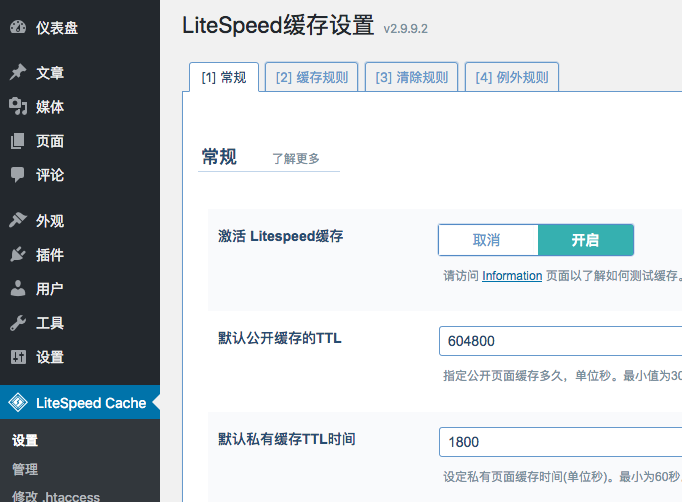Click the appearance brush icon next to 外观
The width and height of the screenshot is (682, 502).
pyautogui.click(x=18, y=220)
